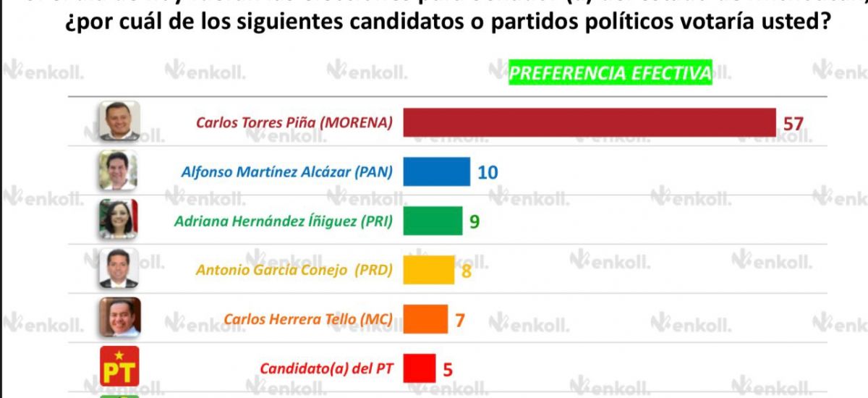Select the dark red MORENA bar
Image resolution: width=868 pixels, height=398 pixels.
point(590,122)
